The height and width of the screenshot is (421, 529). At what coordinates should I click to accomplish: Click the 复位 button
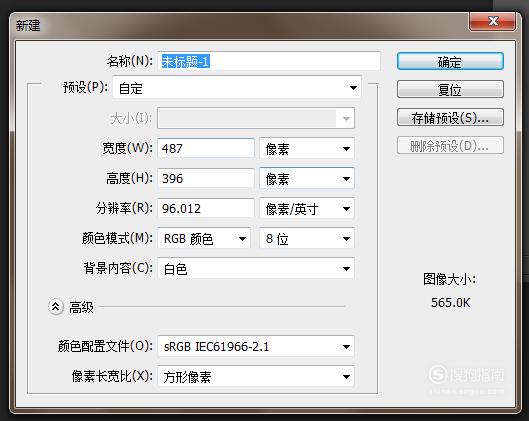450,89
